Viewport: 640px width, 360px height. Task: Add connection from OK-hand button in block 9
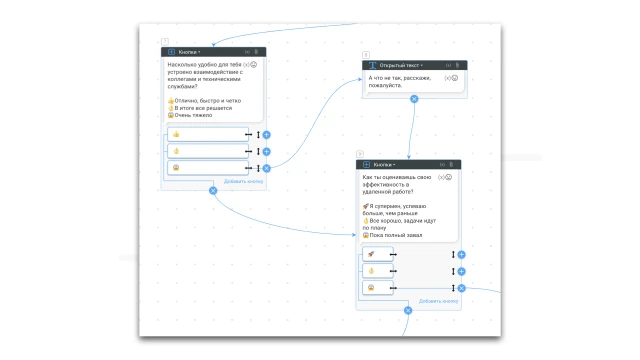(x=461, y=271)
